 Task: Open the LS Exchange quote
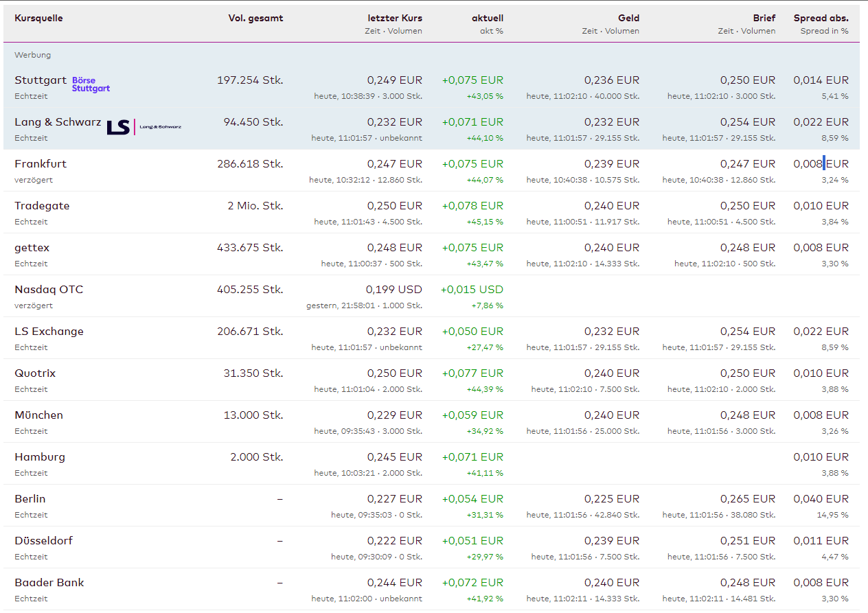pos(49,332)
